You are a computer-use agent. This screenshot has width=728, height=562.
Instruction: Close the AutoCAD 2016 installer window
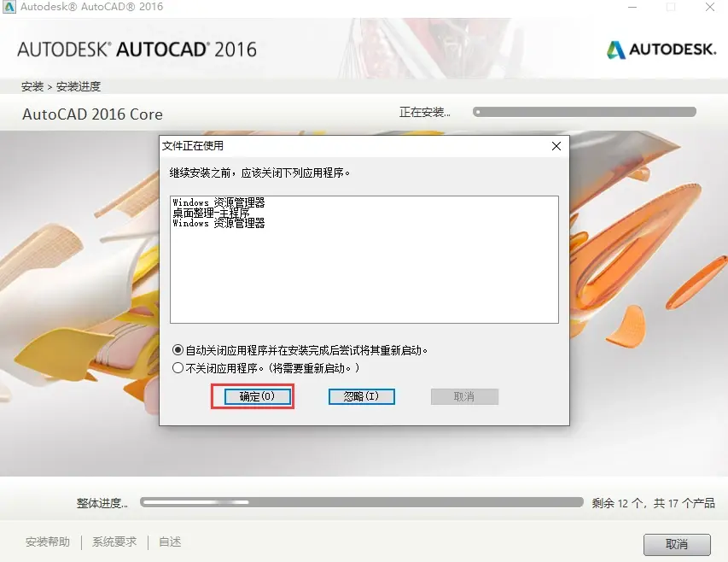710,7
